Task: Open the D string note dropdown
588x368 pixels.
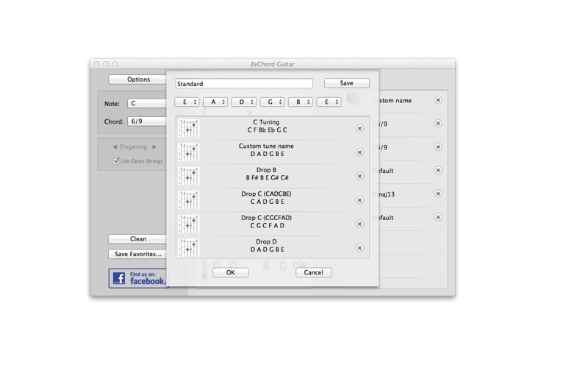Action: click(x=244, y=102)
